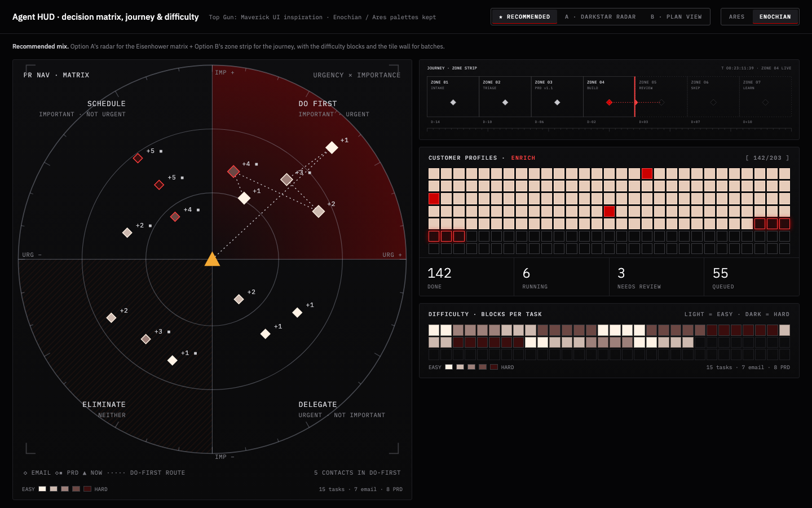Open the 142 DONE stat
The height and width of the screenshot is (508, 812).
(467, 277)
